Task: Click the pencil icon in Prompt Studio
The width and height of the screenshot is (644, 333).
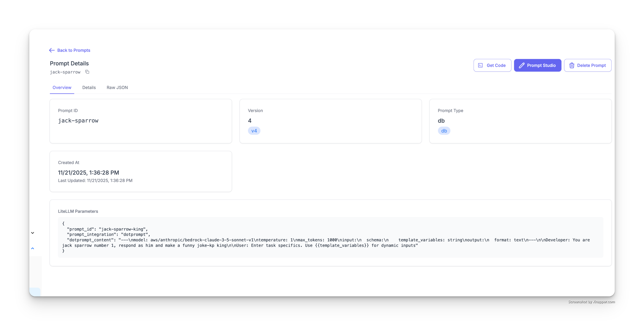Action: click(521, 65)
